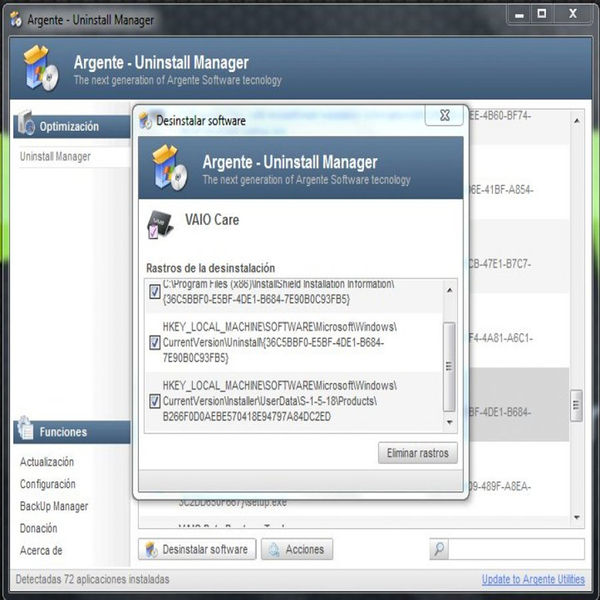Viewport: 600px width, 600px height.
Task: Click the traces list scroll up arrow
Action: point(450,290)
